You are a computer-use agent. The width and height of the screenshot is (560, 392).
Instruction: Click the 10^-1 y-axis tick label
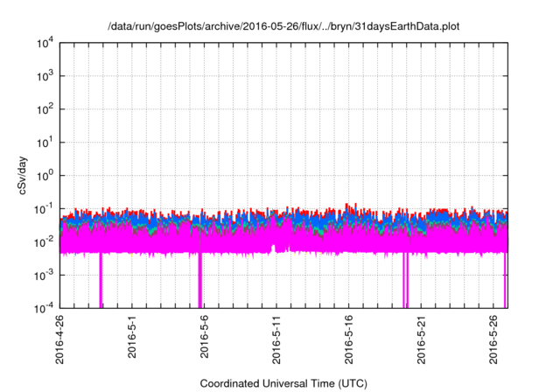[44, 209]
